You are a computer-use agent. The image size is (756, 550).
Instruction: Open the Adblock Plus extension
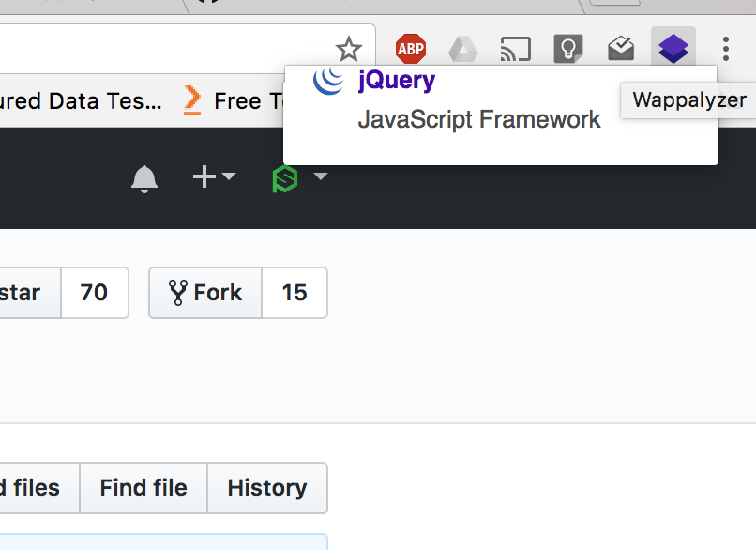[x=411, y=49]
